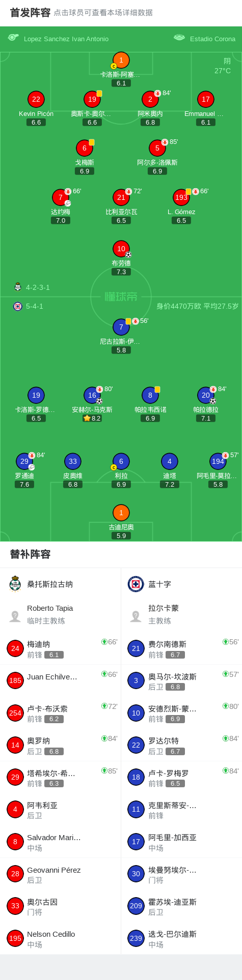Select coach Roberto Tapia entry
The height and width of the screenshot is (980, 242).
tap(61, 614)
